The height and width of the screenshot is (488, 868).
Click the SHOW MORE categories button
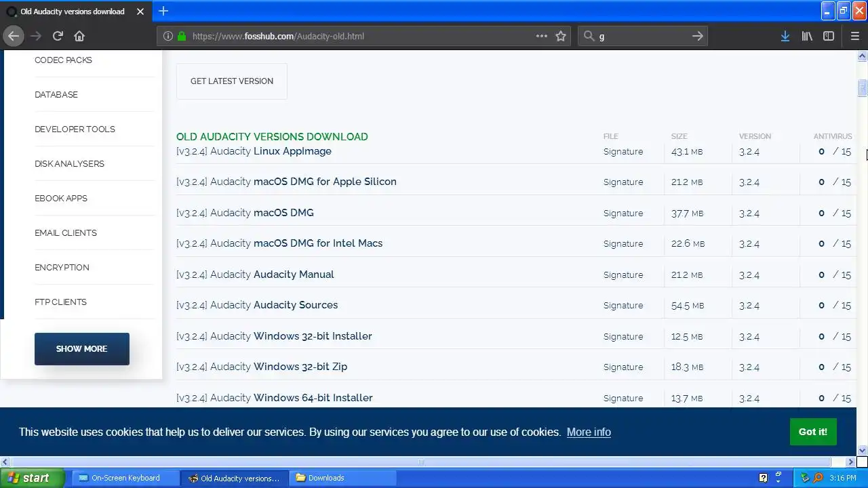82,348
